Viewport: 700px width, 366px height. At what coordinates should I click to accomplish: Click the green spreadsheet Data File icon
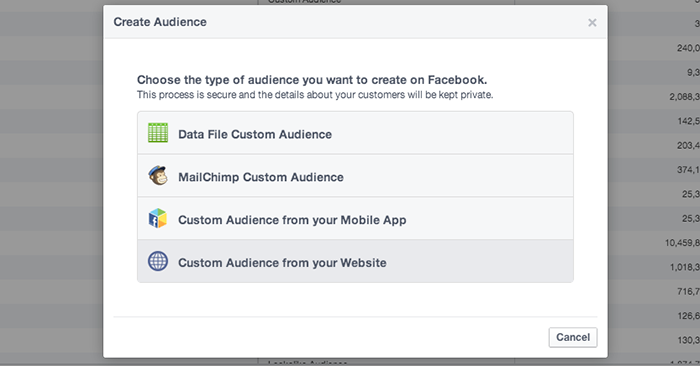[158, 133]
